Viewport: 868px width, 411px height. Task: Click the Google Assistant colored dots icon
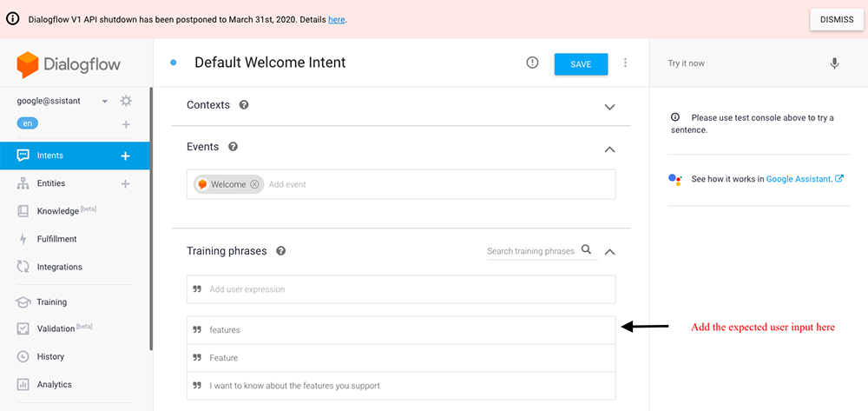point(674,180)
